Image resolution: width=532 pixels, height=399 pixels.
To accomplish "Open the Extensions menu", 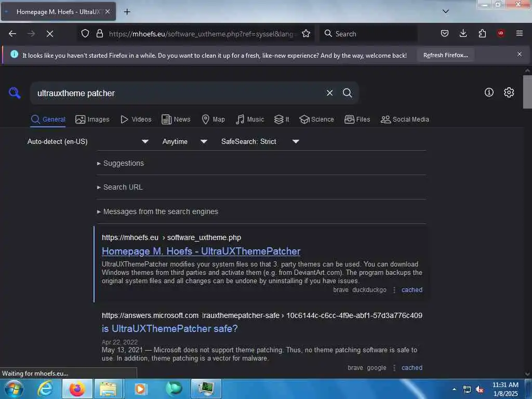I will pyautogui.click(x=482, y=33).
